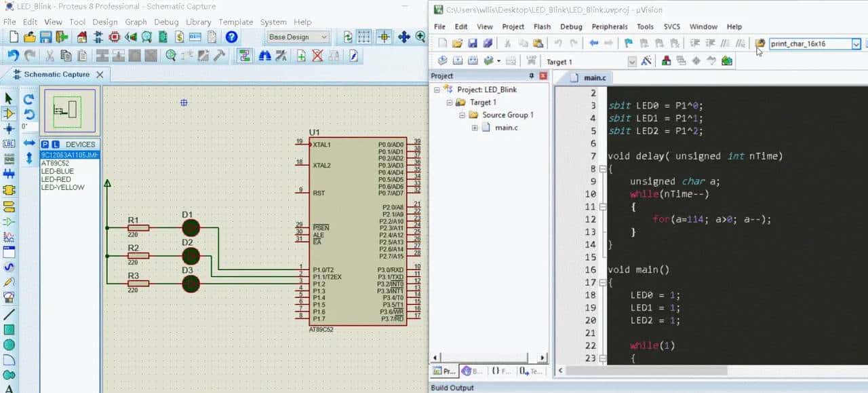Select LED-RED in the devices list
The height and width of the screenshot is (393, 868).
click(56, 179)
